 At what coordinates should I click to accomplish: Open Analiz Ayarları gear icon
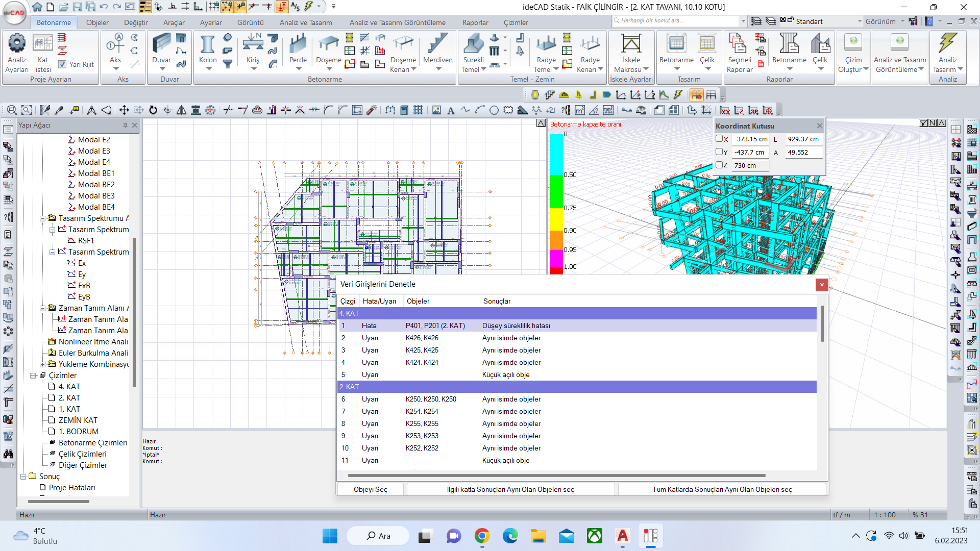16,43
